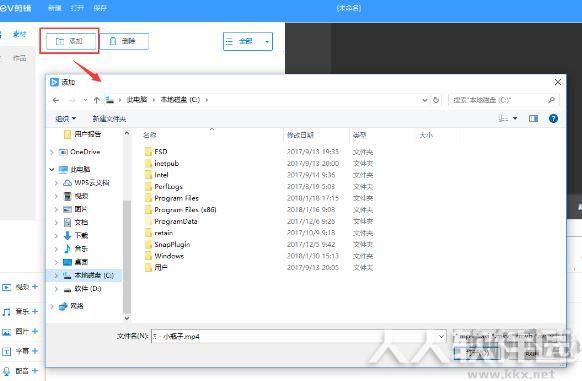The width and height of the screenshot is (582, 381).
Task: Select 用户报告 folder in the tree
Action: (87, 134)
